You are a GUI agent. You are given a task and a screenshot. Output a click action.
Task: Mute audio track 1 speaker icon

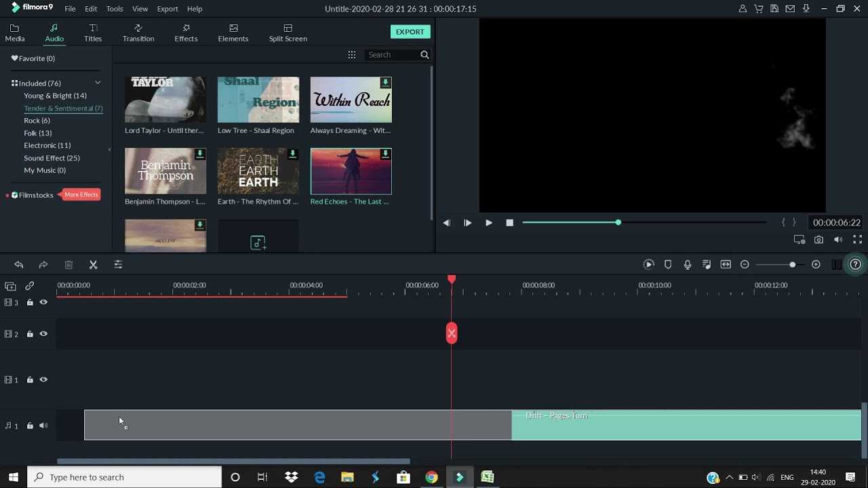coord(43,426)
